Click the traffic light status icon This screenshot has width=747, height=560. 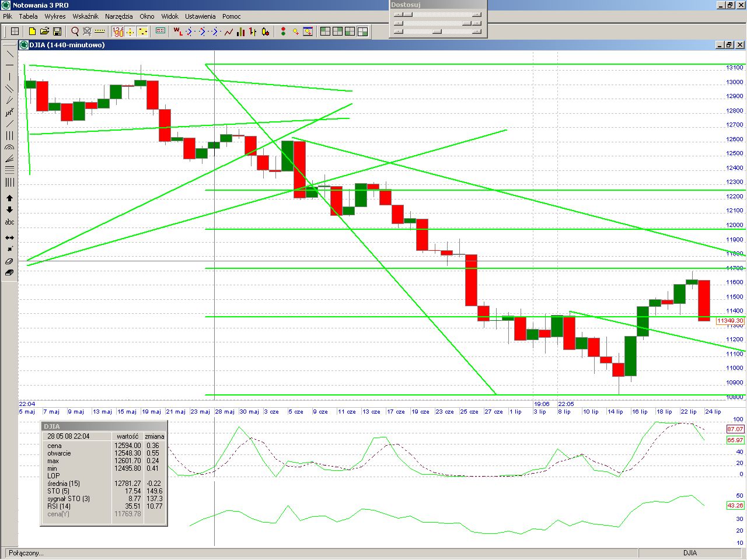click(284, 32)
